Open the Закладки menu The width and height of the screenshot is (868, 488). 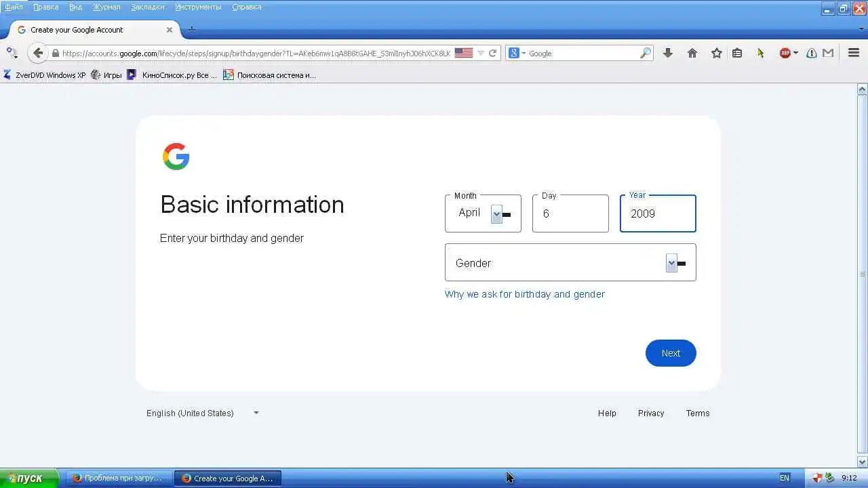click(148, 7)
